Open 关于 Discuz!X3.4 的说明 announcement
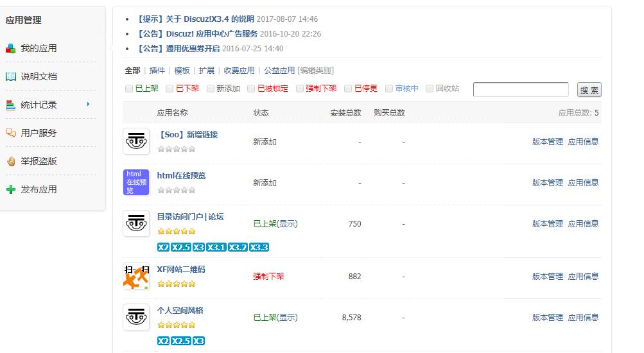The height and width of the screenshot is (353, 644). (x=195, y=19)
